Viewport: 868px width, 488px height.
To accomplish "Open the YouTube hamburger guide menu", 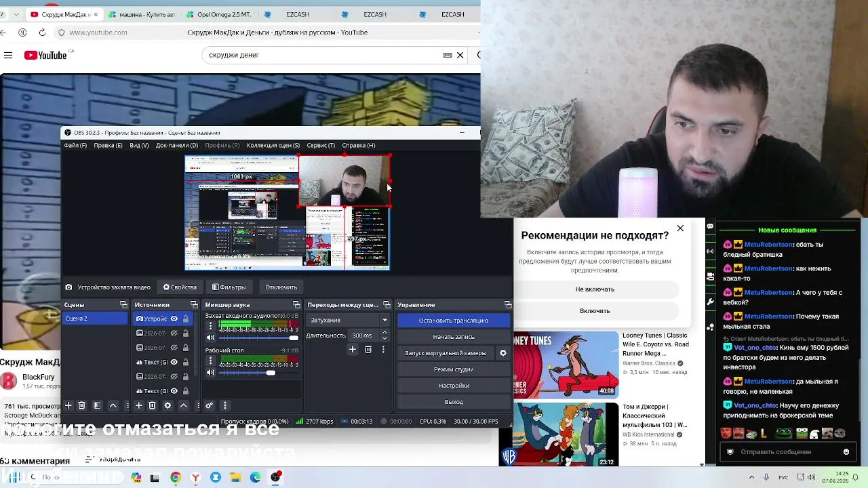I will (x=7, y=55).
